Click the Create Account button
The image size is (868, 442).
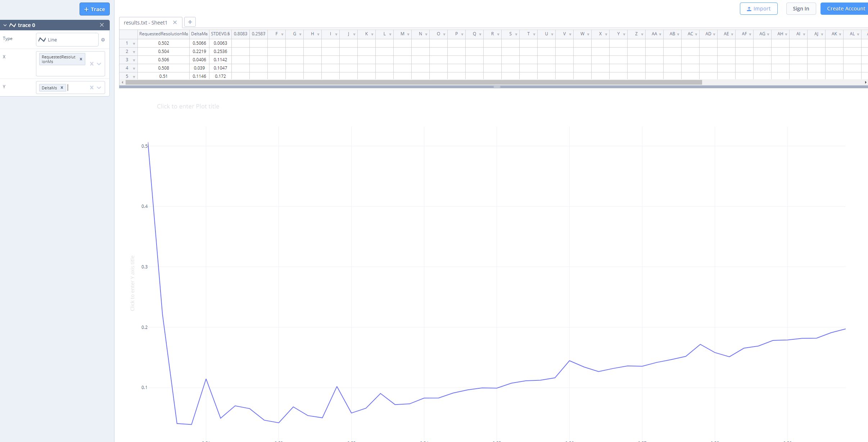(x=846, y=9)
